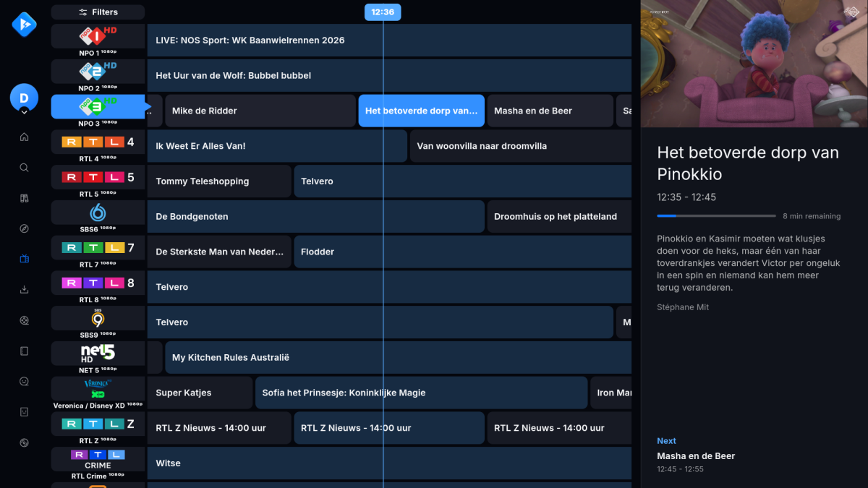
Task: Open the Pinokkio preview thumbnail
Action: 754,64
